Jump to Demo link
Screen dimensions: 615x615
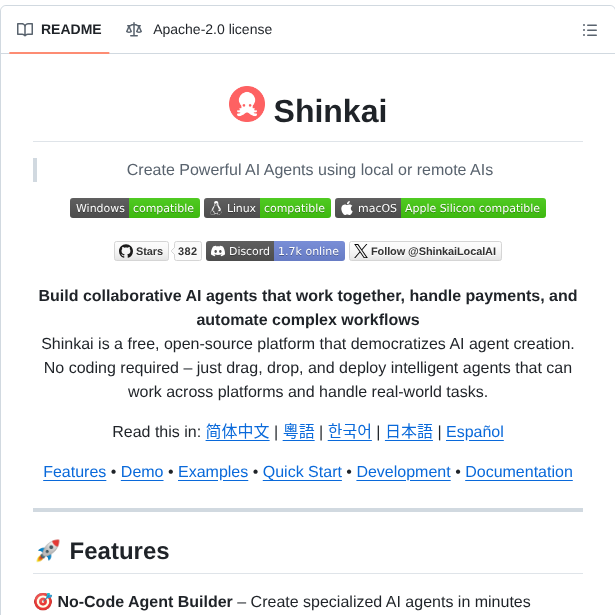click(x=142, y=472)
